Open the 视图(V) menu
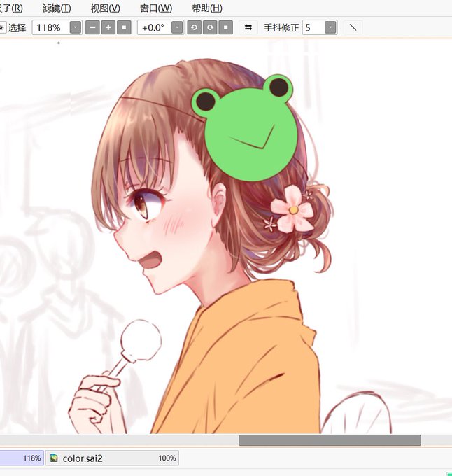Screen dimensions: 452x476 105,8
